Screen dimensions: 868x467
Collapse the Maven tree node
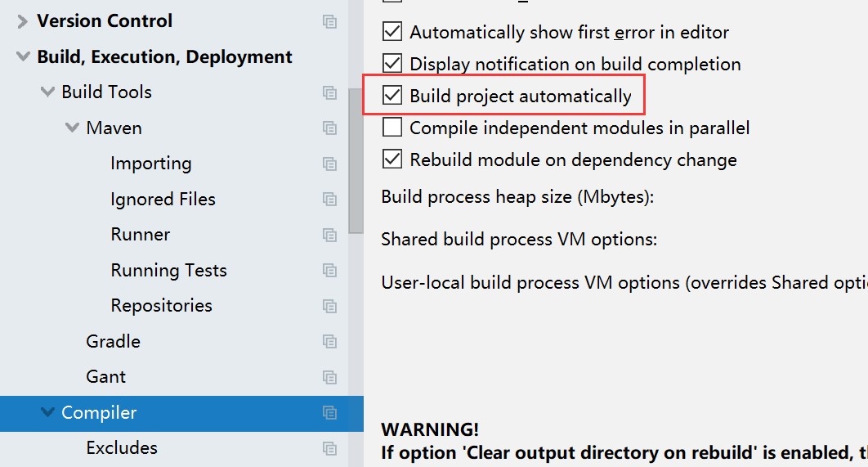[x=72, y=128]
